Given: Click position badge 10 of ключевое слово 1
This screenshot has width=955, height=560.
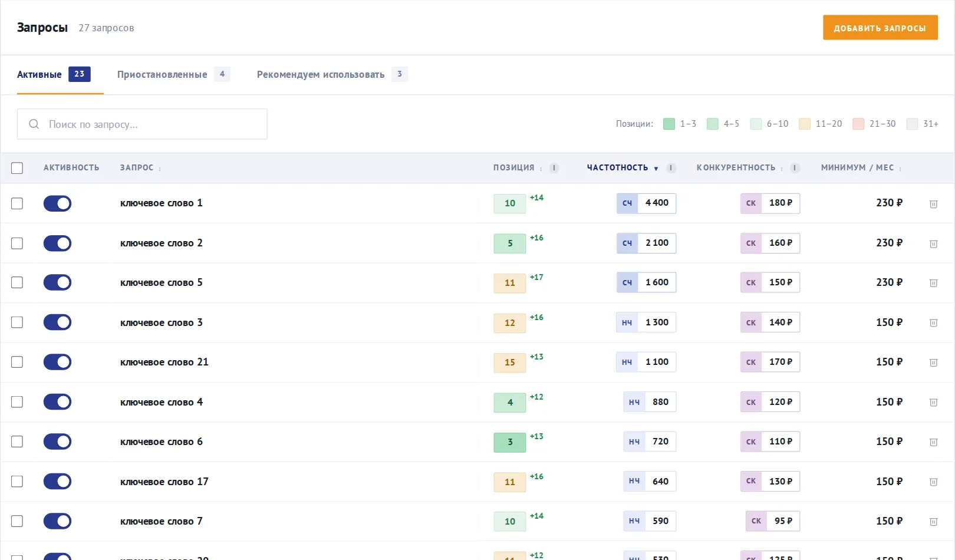Looking at the screenshot, I should [510, 203].
